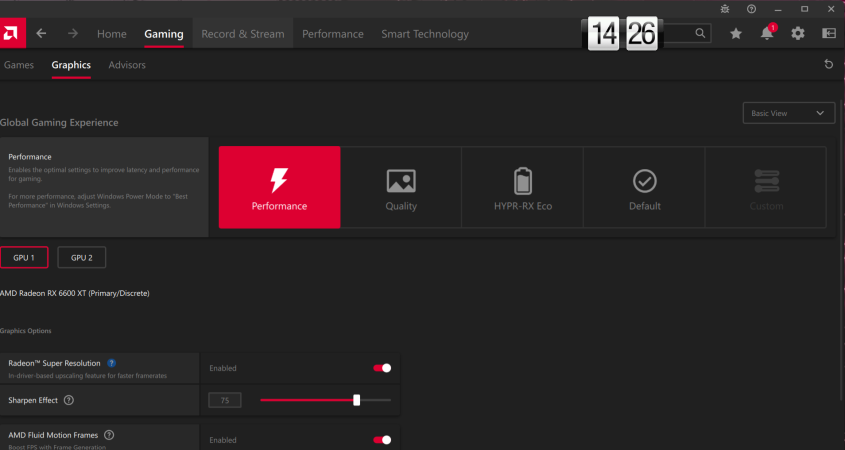The image size is (845, 450).
Task: Select the Performance profile tile
Action: point(279,187)
